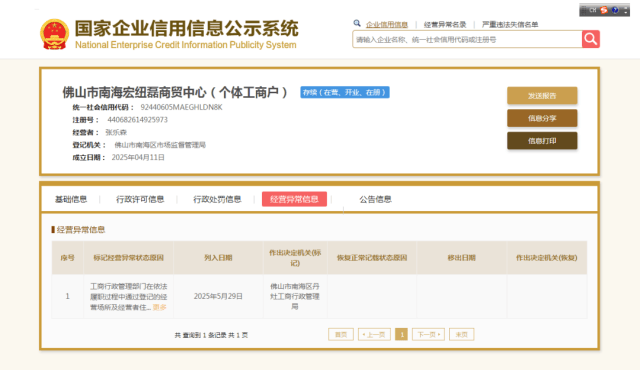Click operator name 张乐森
Screen dimensions: 640x370
116,132
